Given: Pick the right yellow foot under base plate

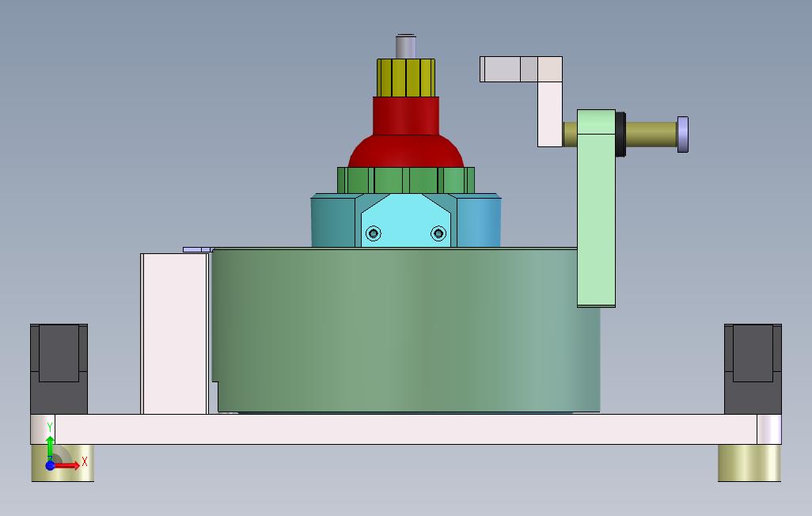Looking at the screenshot, I should (x=749, y=463).
